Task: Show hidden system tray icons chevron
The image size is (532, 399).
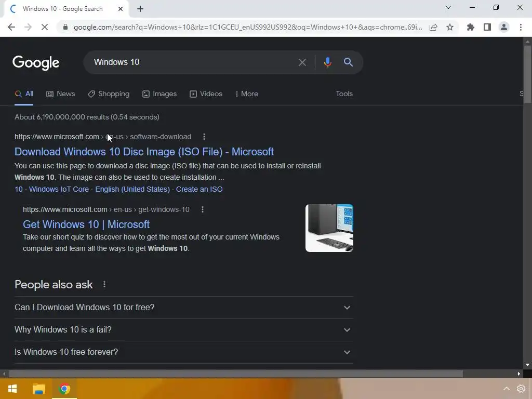Action: pyautogui.click(x=506, y=389)
